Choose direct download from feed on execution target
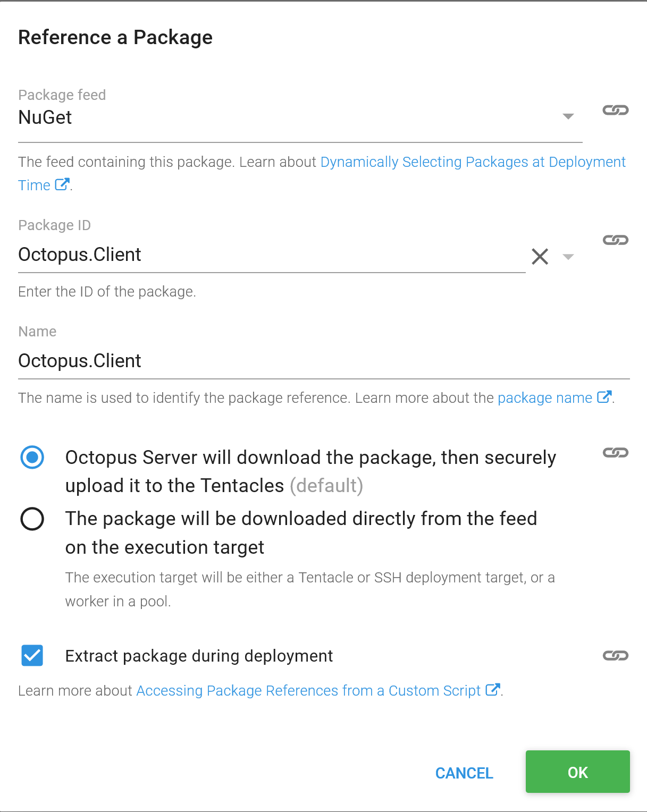Image resolution: width=647 pixels, height=812 pixels. click(x=32, y=519)
